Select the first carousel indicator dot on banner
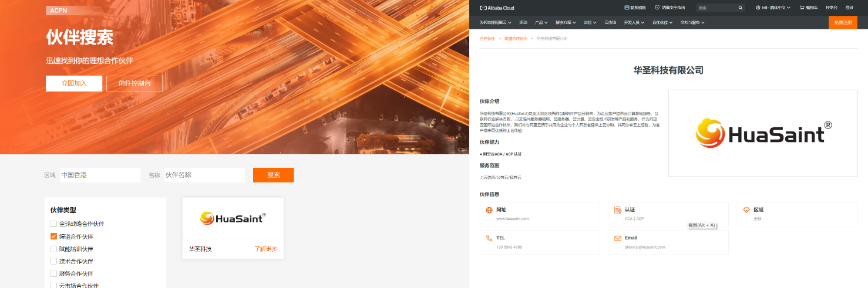The image size is (868, 288). point(302,100)
